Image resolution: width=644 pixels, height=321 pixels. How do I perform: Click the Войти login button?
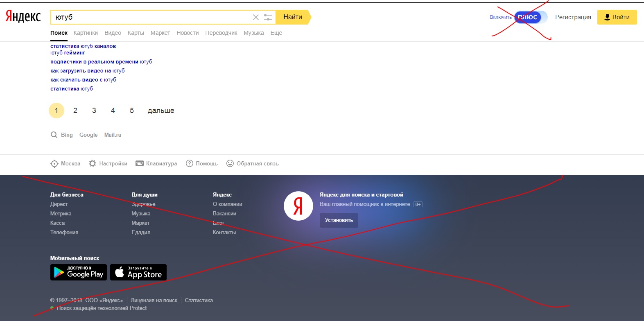(x=617, y=17)
